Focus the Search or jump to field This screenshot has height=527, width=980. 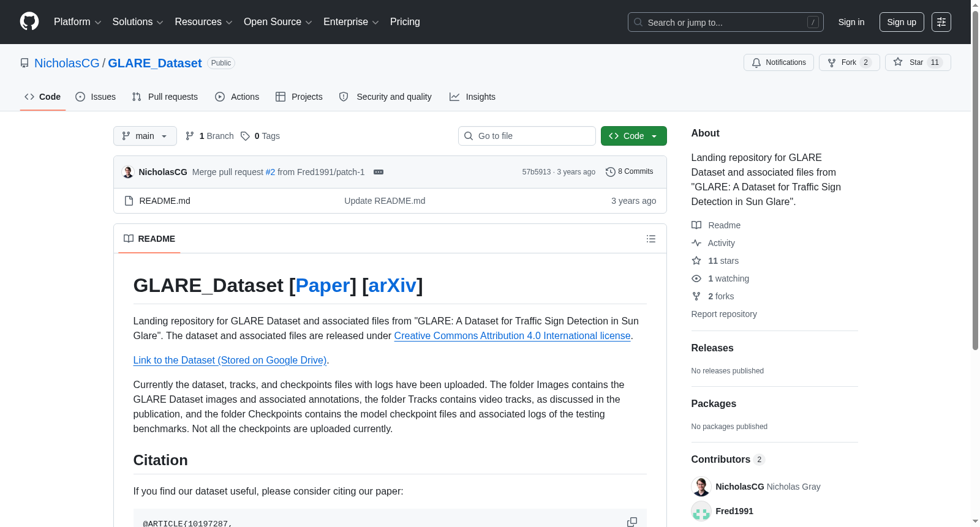[726, 22]
